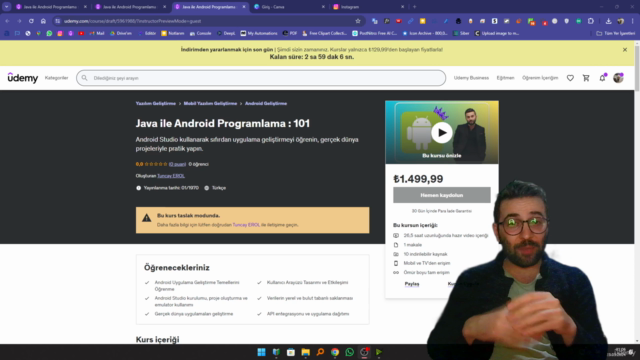This screenshot has height=360, width=640.
Task: Open the Instagram bookmark icon
Action: point(60,33)
